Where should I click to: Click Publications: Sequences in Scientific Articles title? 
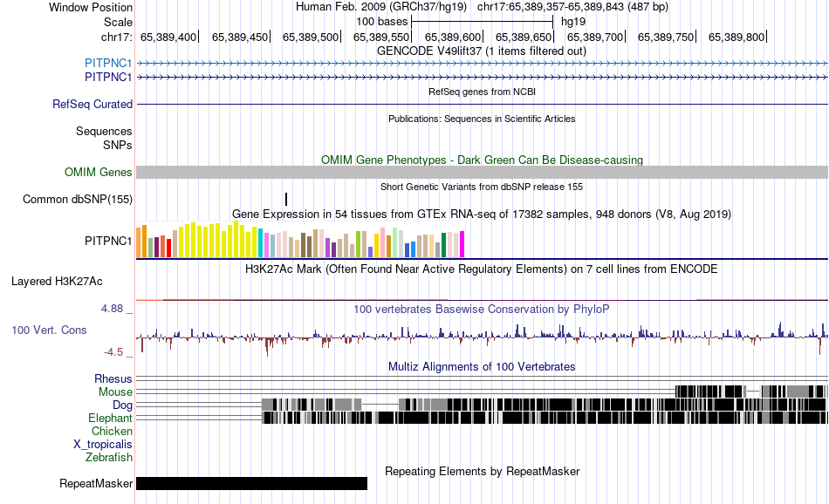(x=482, y=119)
